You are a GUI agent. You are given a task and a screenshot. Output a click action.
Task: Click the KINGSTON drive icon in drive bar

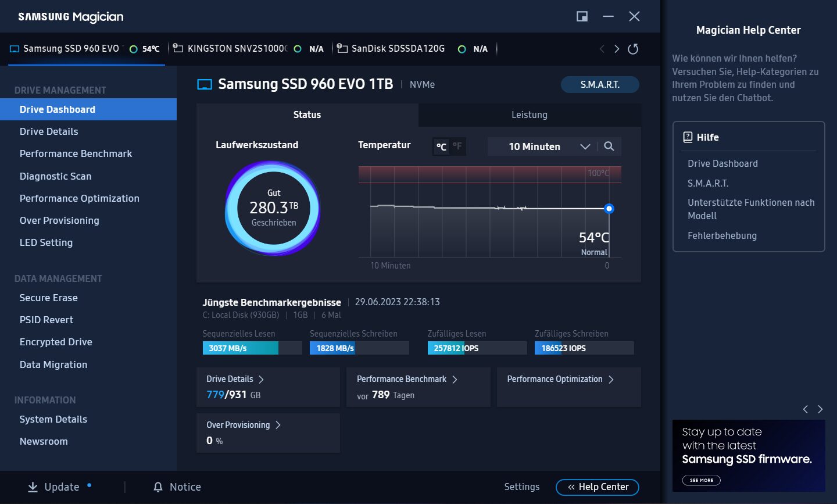(x=178, y=48)
